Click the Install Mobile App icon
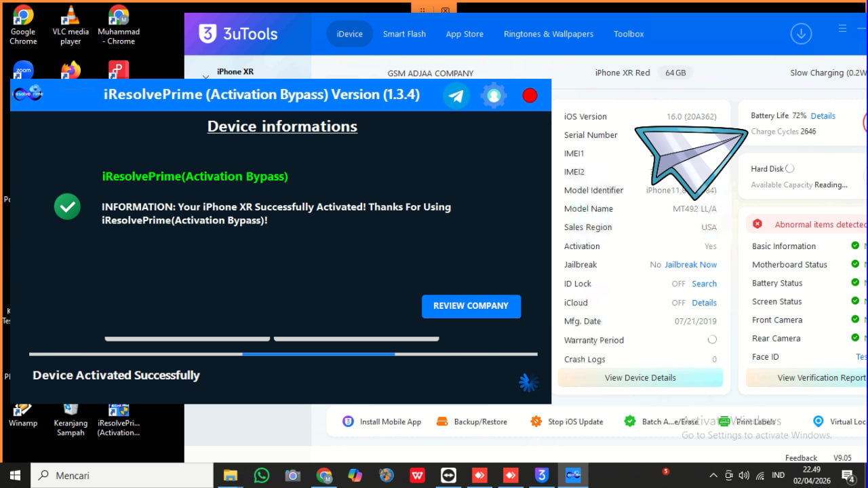The width and height of the screenshot is (868, 488). coord(348,421)
